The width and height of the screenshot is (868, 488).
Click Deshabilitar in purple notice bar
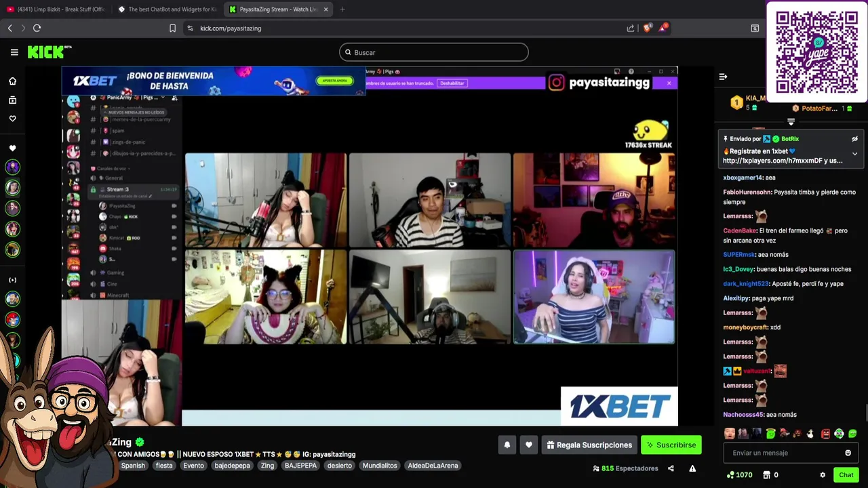[452, 83]
